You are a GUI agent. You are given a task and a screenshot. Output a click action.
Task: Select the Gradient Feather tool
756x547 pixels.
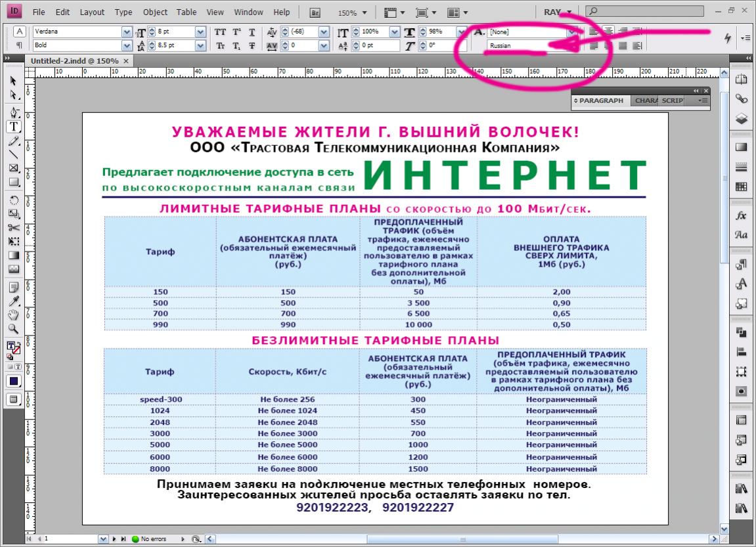[x=14, y=269]
